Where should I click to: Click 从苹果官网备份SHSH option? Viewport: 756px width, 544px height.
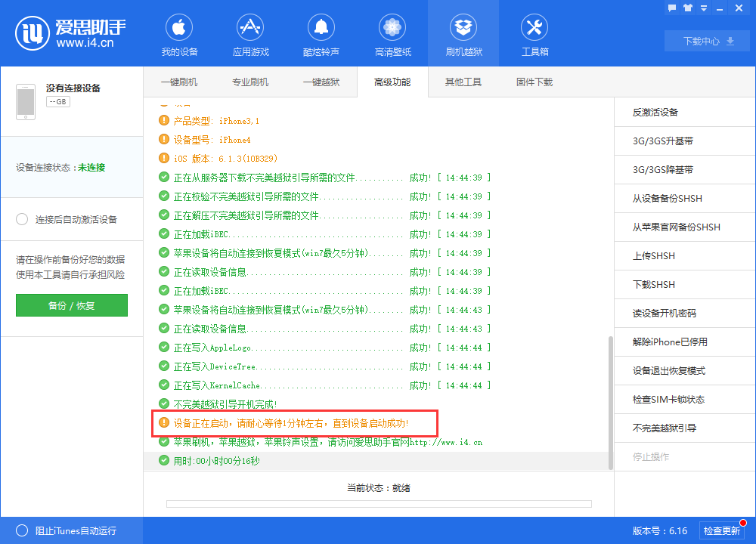pyautogui.click(x=685, y=227)
